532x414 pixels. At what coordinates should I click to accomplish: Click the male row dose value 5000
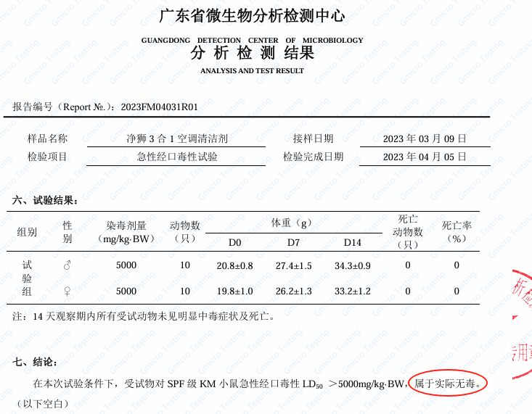tap(126, 265)
